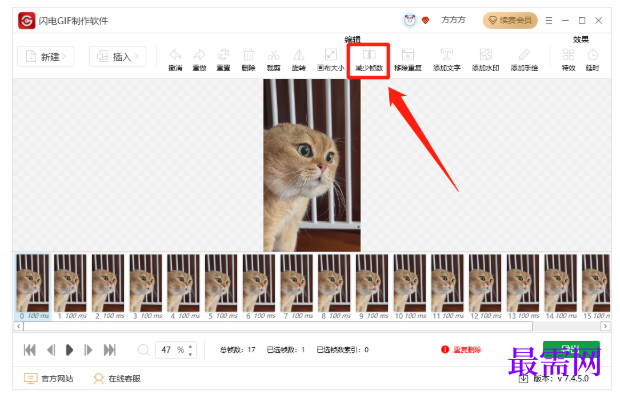Screen dimensions: 620x393
Task: Increase zoom with the up stepper arrow
Action: click(x=191, y=346)
